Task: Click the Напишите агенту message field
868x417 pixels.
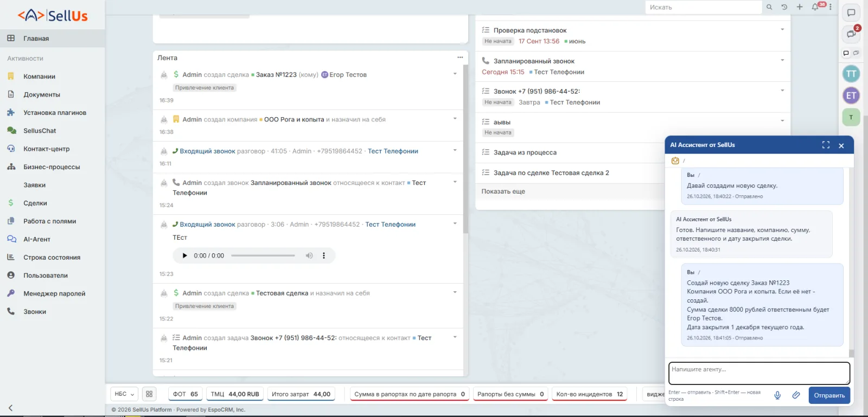Action: point(759,373)
